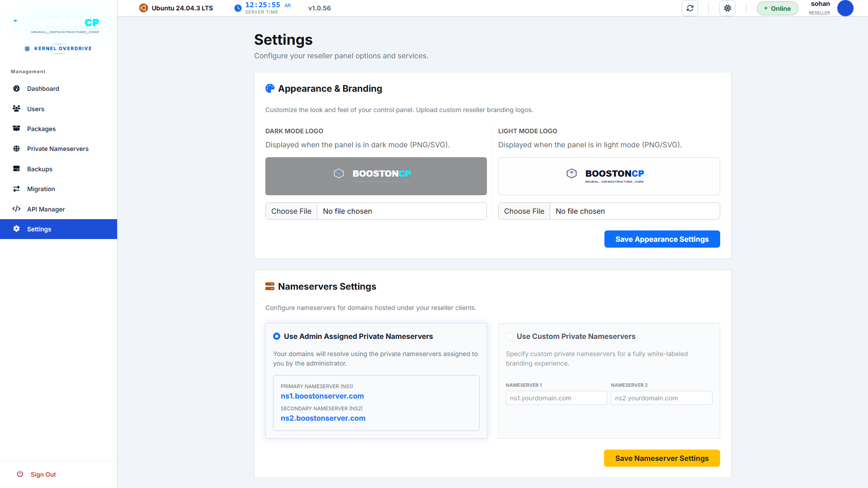This screenshot has height=488, width=868.
Task: Click the light mode logo preview
Action: pyautogui.click(x=609, y=176)
